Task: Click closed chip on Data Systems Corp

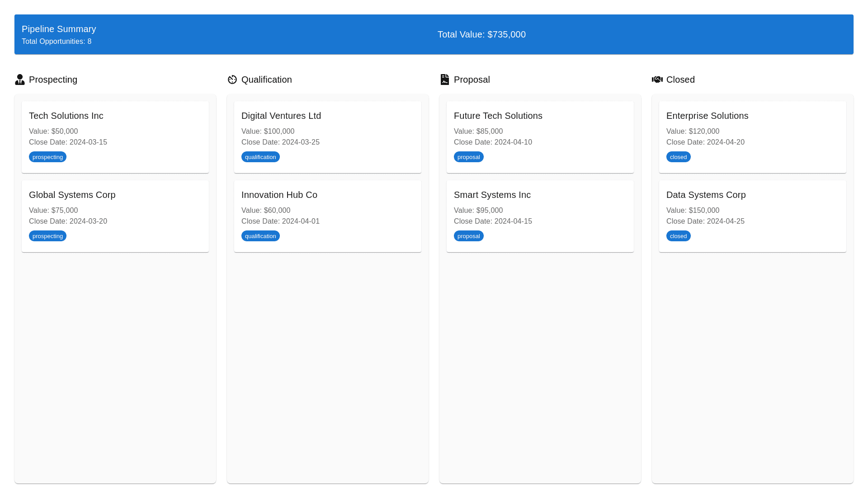Action: [x=678, y=236]
